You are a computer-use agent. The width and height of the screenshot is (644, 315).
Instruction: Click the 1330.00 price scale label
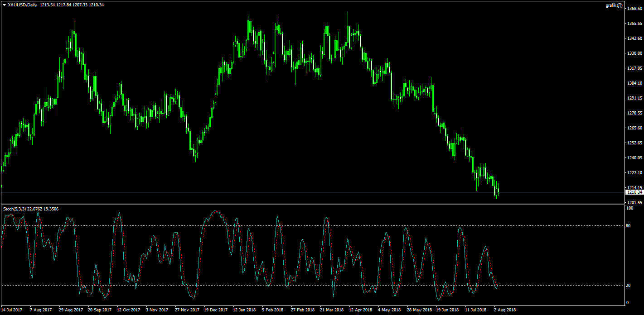[635, 53]
